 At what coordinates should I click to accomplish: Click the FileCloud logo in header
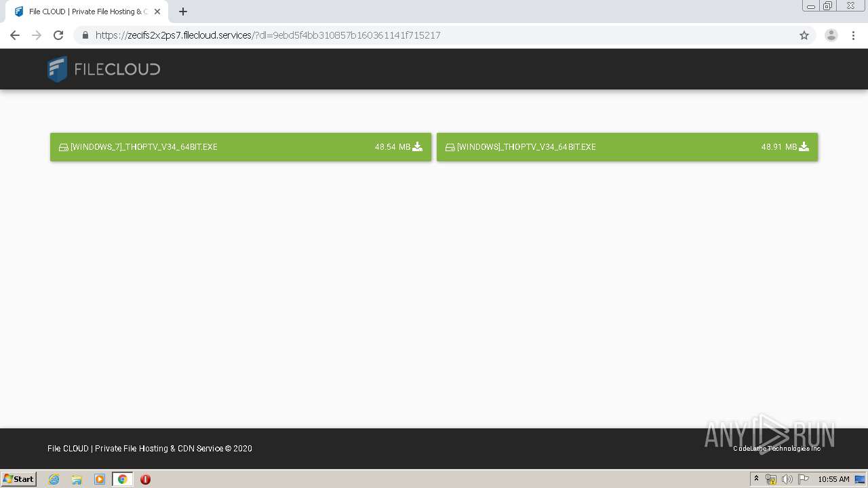pos(104,69)
